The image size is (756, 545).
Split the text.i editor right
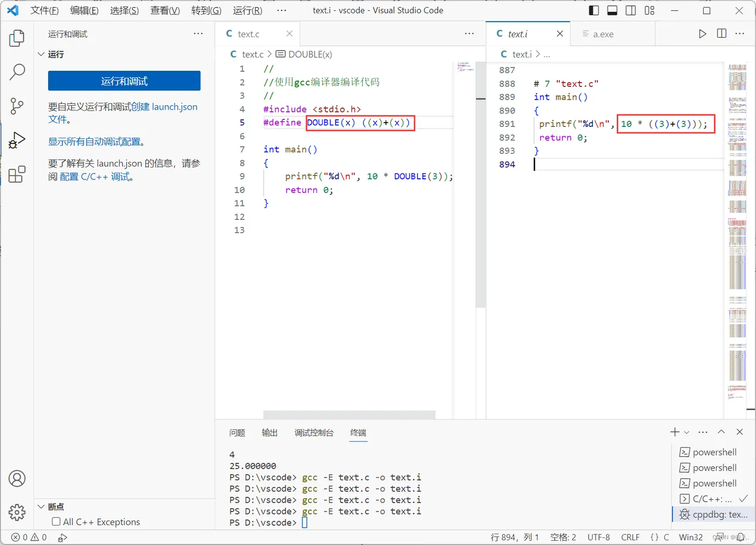(x=721, y=33)
